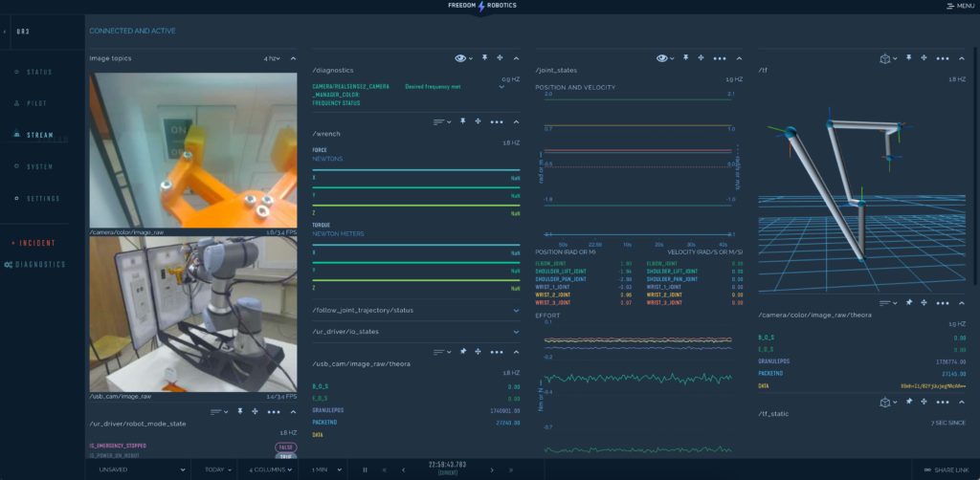Click move icon on /usb_cam/image_raw/theora panel
This screenshot has height=480, width=980.
coord(479,352)
